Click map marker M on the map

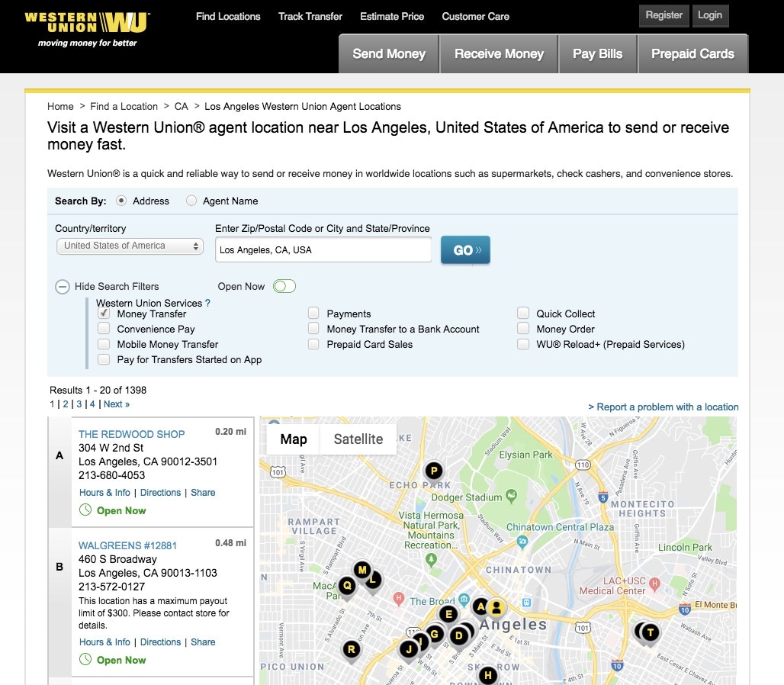[362, 570]
